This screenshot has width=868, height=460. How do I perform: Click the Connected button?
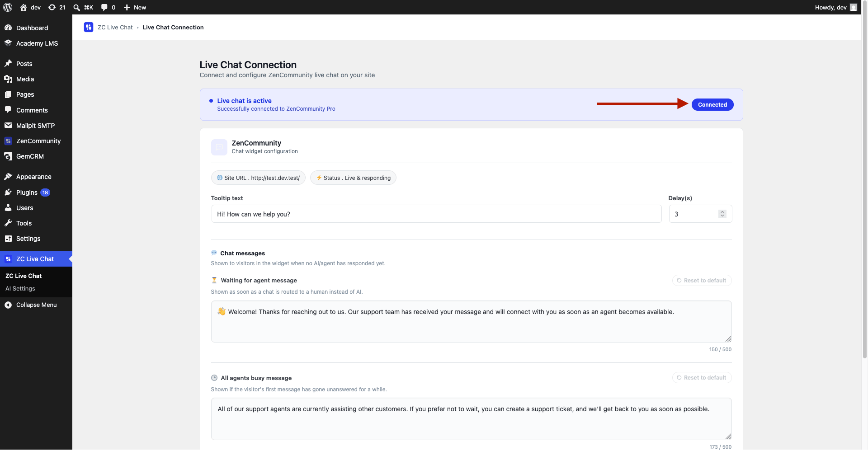pyautogui.click(x=712, y=104)
